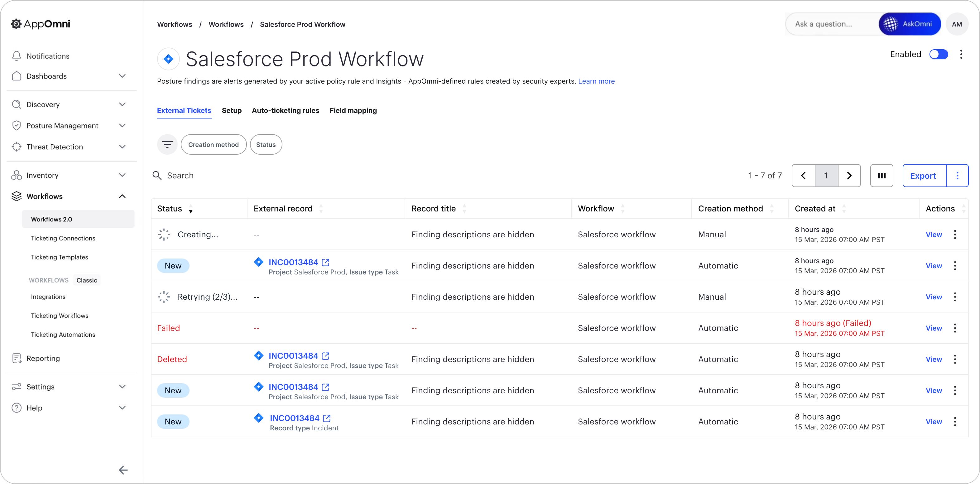The height and width of the screenshot is (484, 980).
Task: Open the actions menu for the Failed row
Action: click(x=954, y=328)
